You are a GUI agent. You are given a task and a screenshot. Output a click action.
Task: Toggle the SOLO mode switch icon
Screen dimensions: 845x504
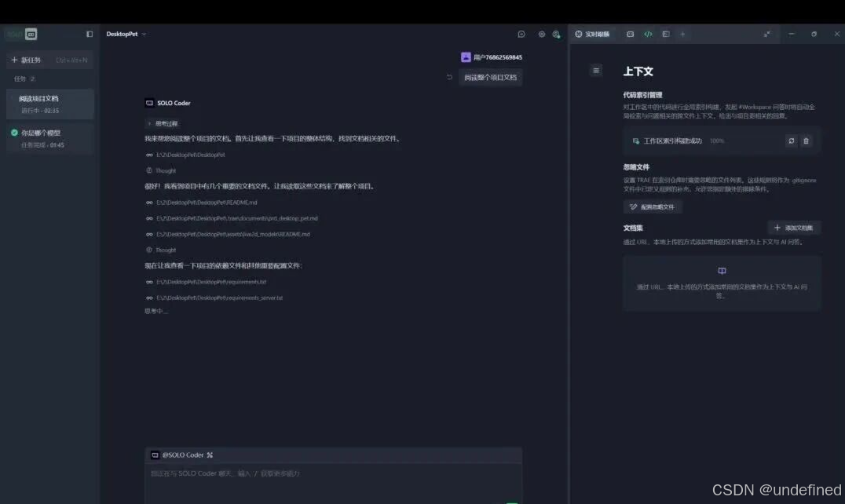pos(31,34)
